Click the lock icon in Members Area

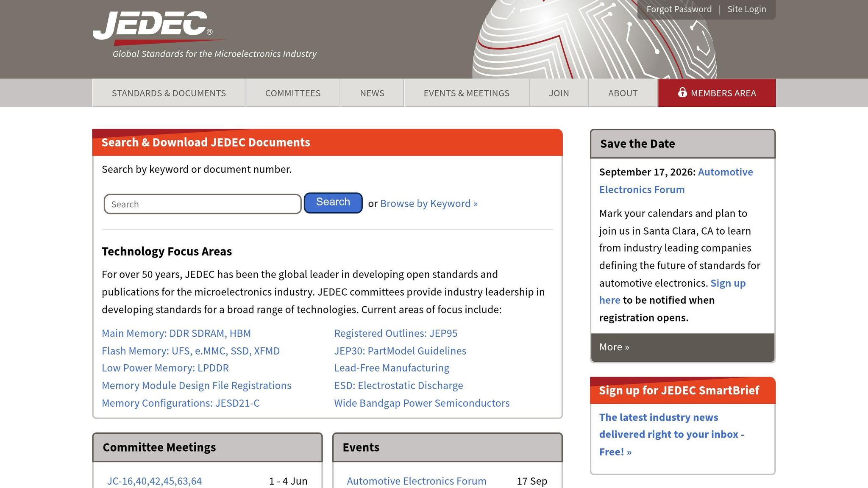[x=682, y=92]
